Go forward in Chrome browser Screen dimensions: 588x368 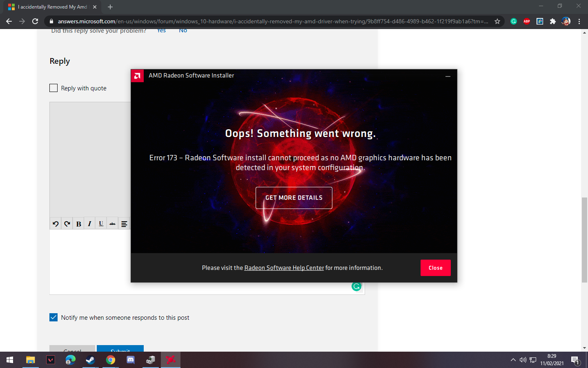pyautogui.click(x=22, y=21)
